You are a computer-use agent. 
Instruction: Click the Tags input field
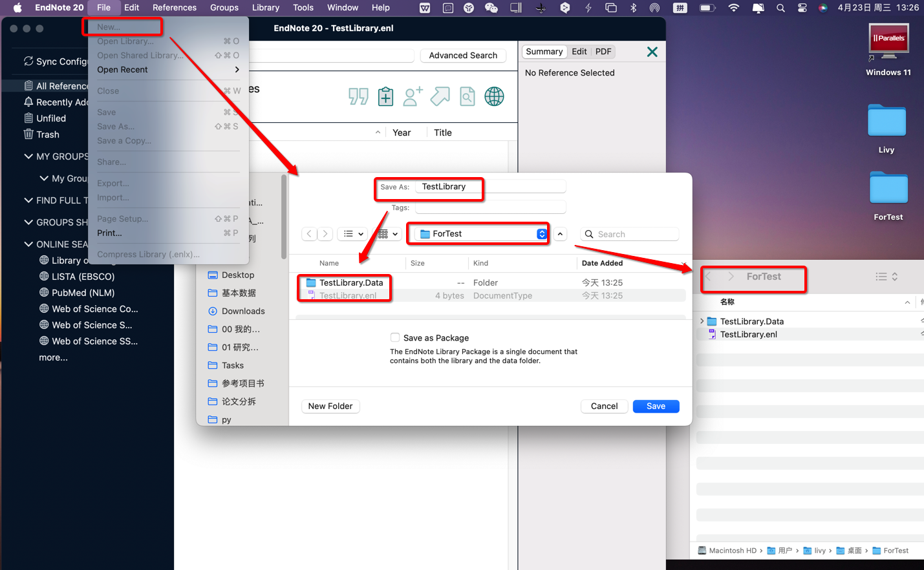click(491, 207)
